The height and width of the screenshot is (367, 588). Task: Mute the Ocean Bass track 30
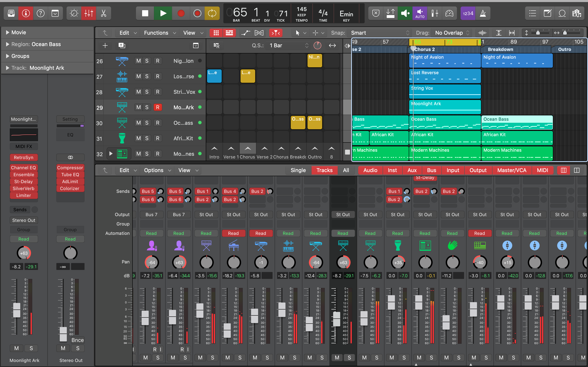[x=138, y=123]
